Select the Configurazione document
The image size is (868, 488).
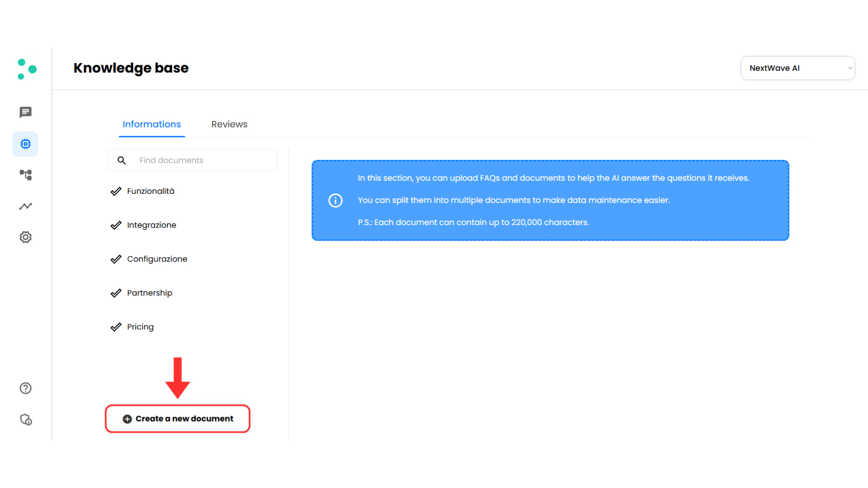pos(157,258)
